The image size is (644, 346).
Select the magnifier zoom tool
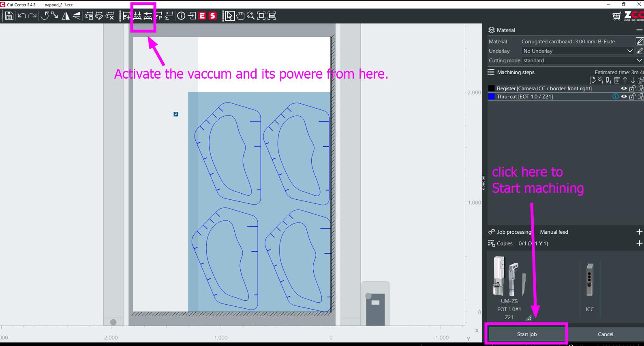(x=251, y=16)
